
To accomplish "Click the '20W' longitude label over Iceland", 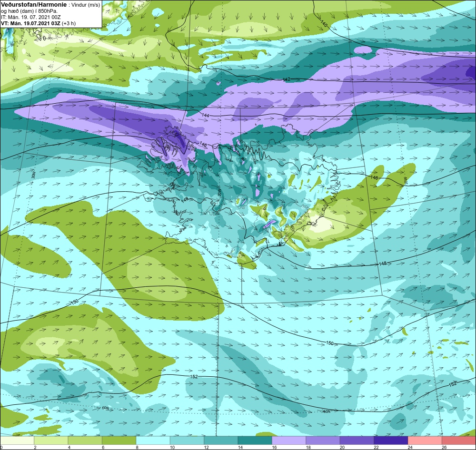I will coord(219,193).
